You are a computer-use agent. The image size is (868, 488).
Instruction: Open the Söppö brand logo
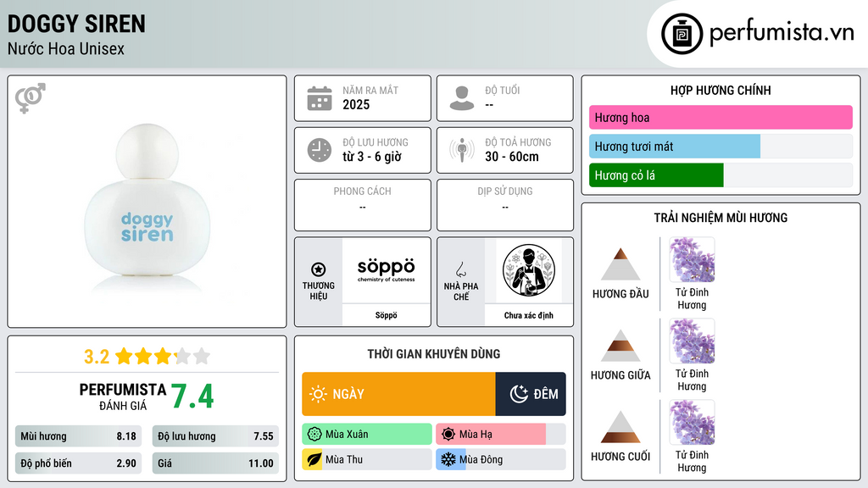[x=386, y=270]
